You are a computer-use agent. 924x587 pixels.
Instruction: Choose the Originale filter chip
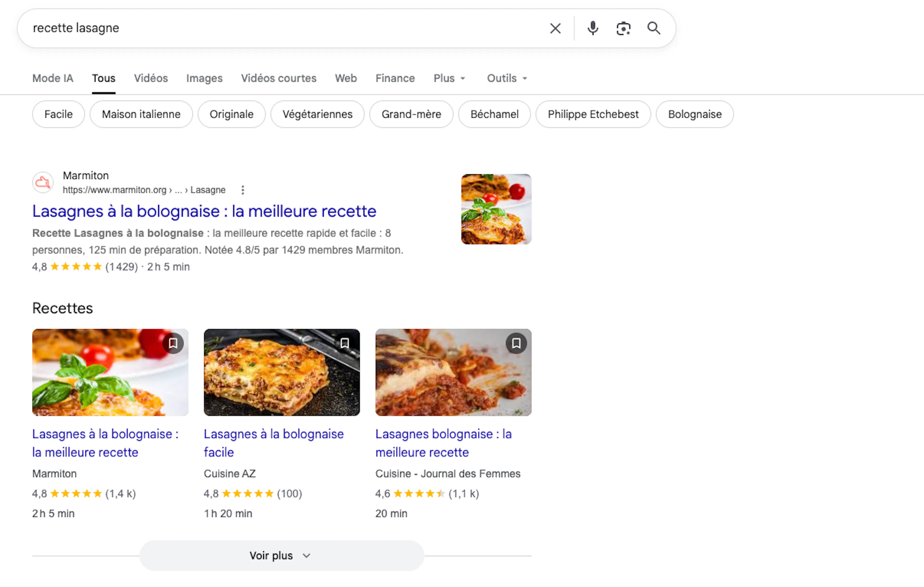231,114
